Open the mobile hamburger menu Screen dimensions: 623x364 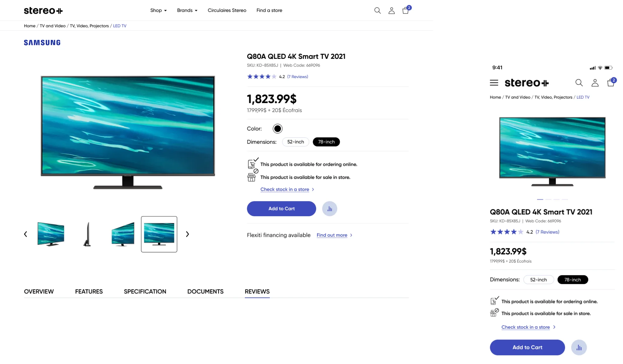[x=494, y=83]
